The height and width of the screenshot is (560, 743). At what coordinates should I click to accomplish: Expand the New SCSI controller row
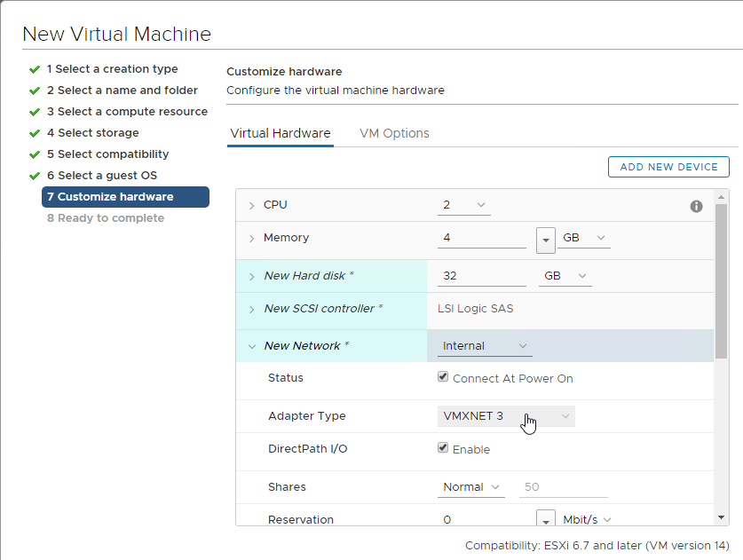[x=251, y=310]
